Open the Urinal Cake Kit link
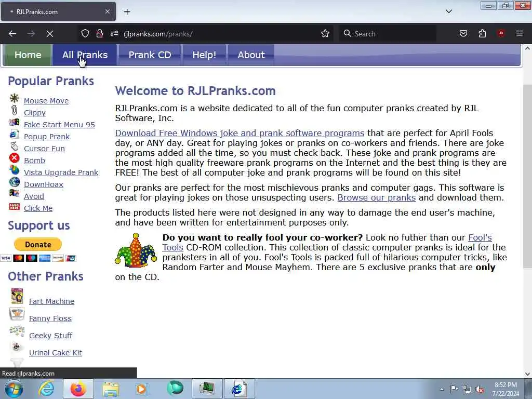The image size is (532, 399). pyautogui.click(x=56, y=353)
